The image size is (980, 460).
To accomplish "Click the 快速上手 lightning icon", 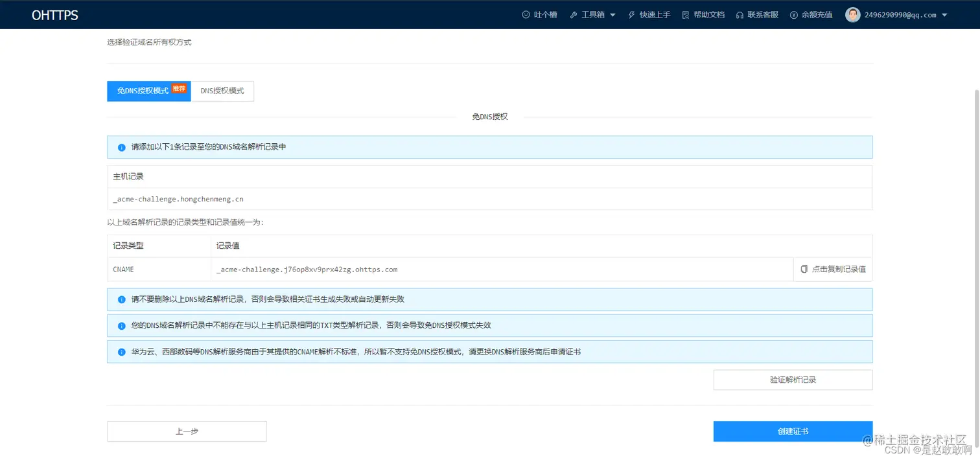I will point(631,15).
